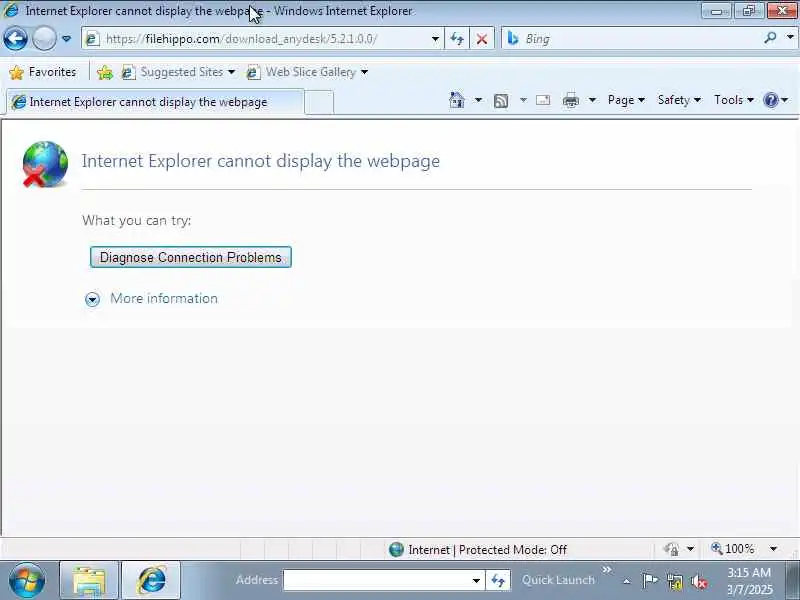Expand the More information arrow

92,299
